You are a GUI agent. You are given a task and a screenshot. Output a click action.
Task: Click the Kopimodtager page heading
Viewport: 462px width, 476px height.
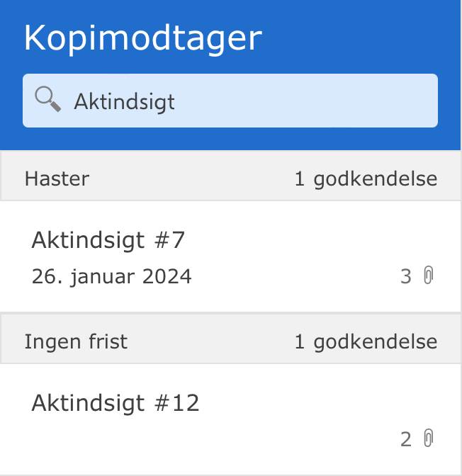pos(142,38)
